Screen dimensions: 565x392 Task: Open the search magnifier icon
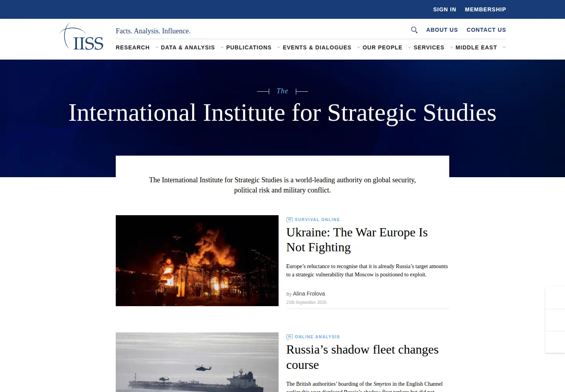tap(414, 30)
